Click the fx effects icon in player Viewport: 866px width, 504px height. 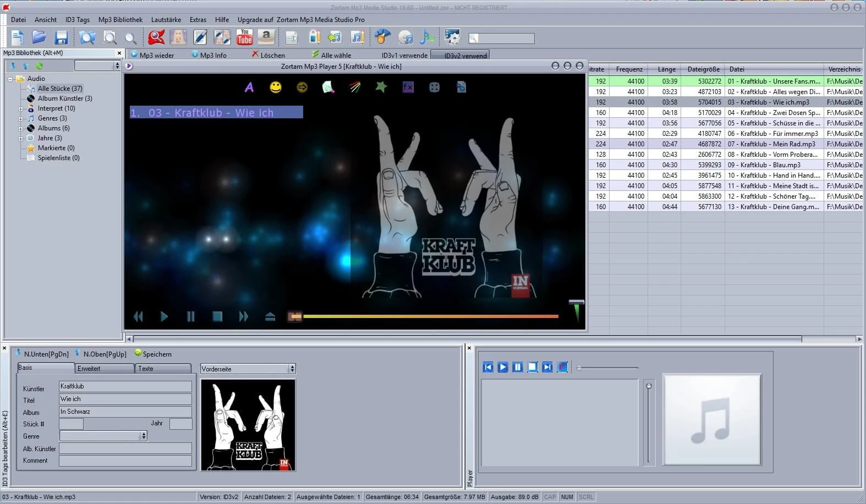coord(408,87)
